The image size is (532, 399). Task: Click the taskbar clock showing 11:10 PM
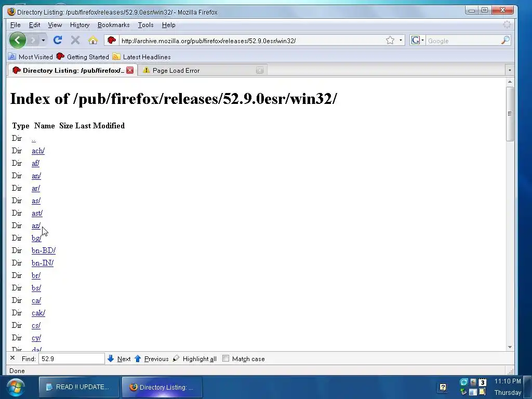(508, 381)
